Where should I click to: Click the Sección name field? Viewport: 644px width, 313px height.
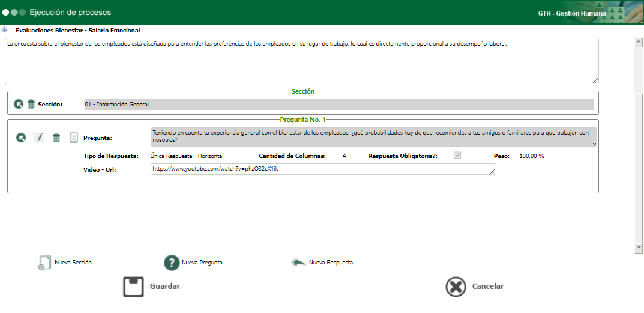[x=339, y=104]
